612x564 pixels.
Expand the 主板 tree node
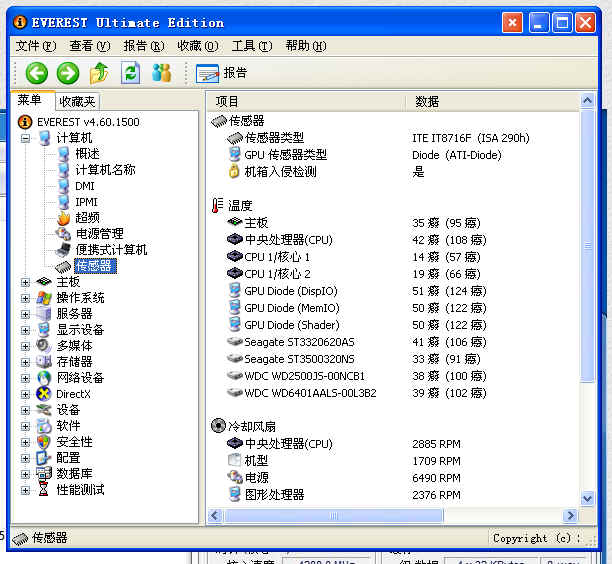[x=25, y=282]
